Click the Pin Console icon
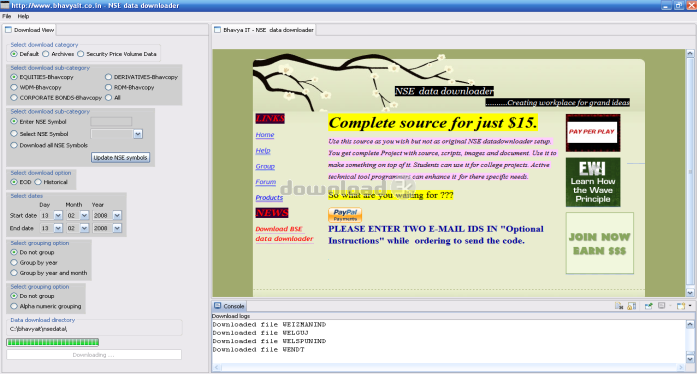This screenshot has height=374, width=697. (649, 306)
